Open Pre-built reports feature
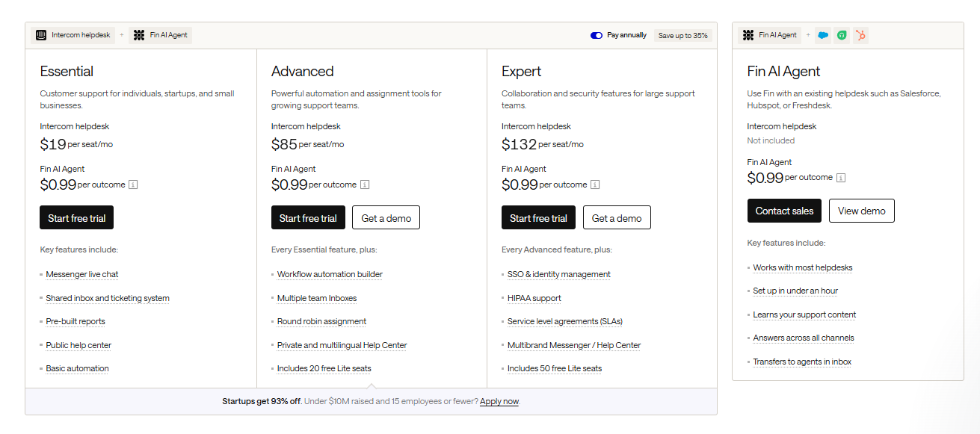Viewport: 980px width, 434px height. pos(75,321)
